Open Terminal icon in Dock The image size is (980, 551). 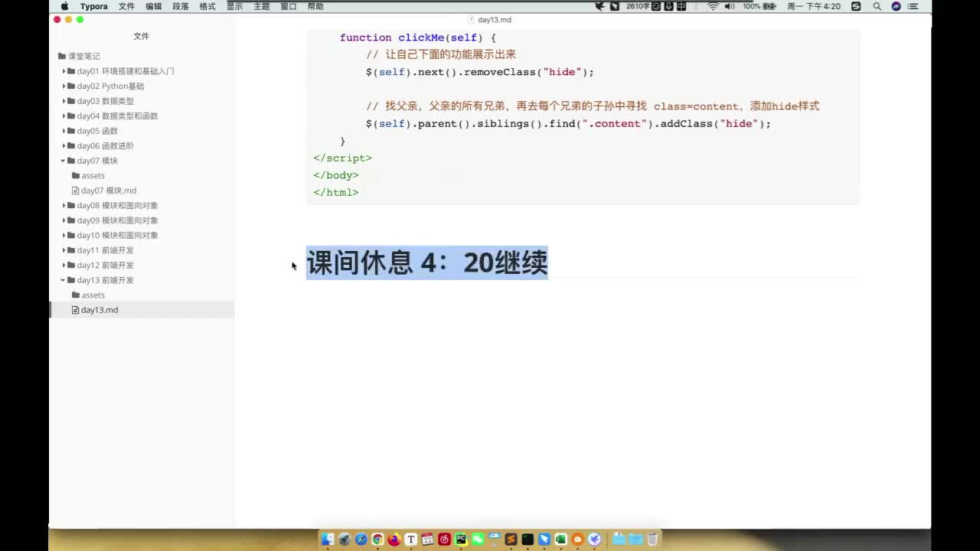point(528,540)
